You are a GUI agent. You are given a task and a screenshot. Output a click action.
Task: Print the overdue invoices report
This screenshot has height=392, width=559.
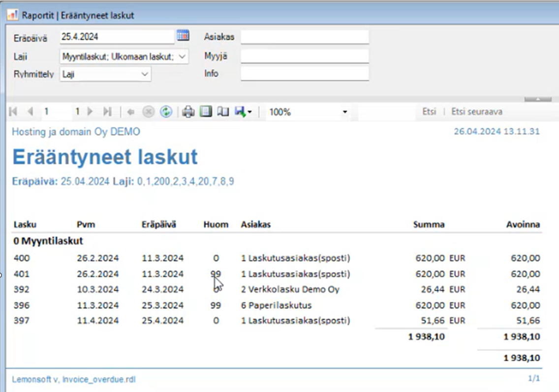tap(188, 112)
